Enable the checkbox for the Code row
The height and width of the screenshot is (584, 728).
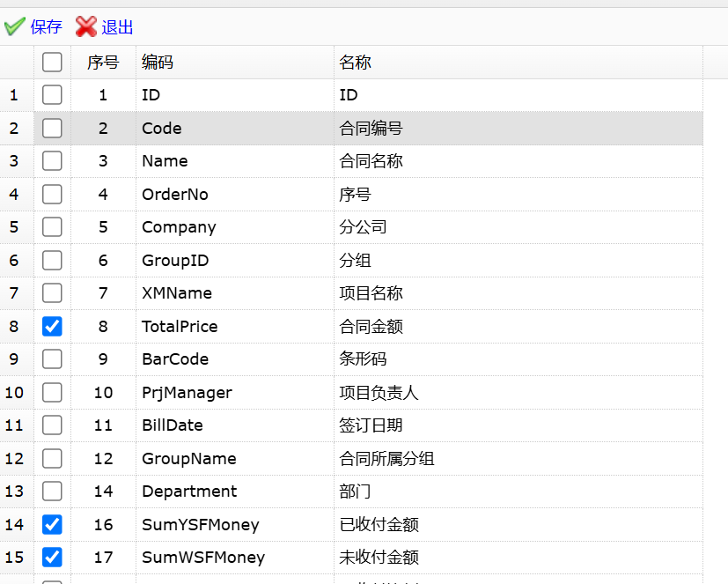tap(51, 128)
